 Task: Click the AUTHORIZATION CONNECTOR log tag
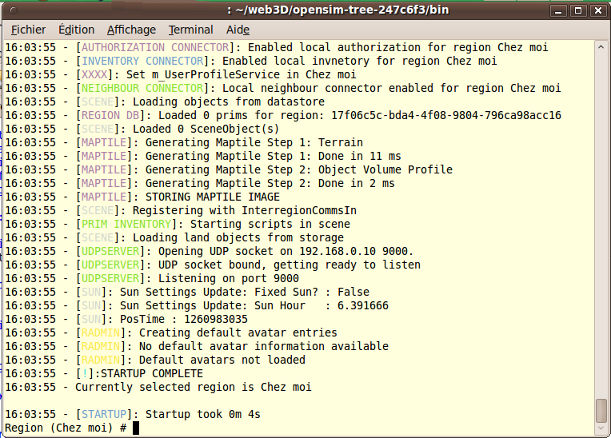pyautogui.click(x=158, y=47)
